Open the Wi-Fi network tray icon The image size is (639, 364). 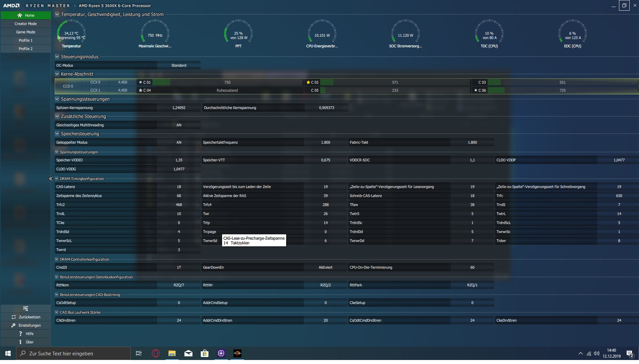coord(589,353)
